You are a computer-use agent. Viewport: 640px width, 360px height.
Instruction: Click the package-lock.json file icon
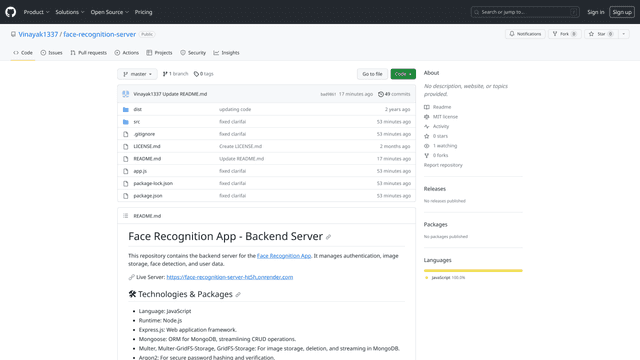point(126,183)
